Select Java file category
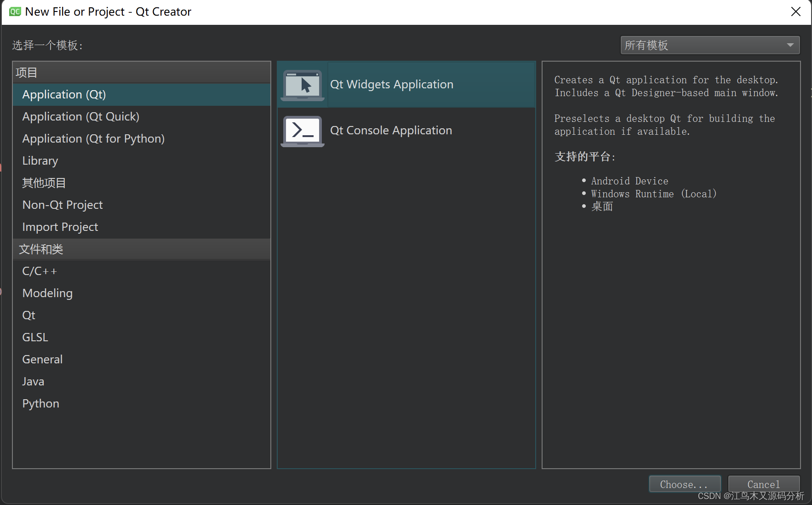This screenshot has width=812, height=505. [x=142, y=382]
